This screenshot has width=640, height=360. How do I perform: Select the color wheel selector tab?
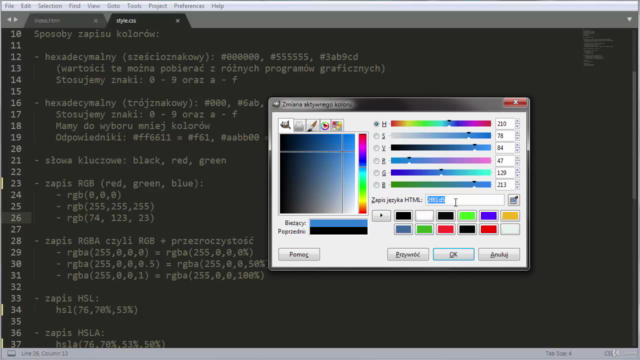(x=324, y=126)
